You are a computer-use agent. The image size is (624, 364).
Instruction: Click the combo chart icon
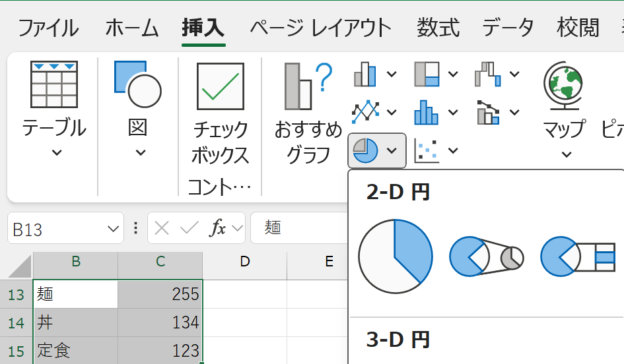pos(487,112)
